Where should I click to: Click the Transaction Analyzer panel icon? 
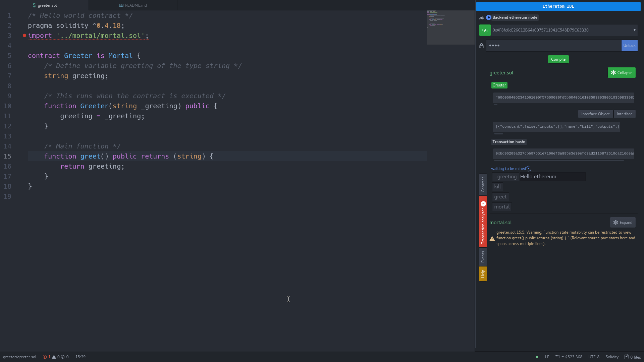[483, 222]
